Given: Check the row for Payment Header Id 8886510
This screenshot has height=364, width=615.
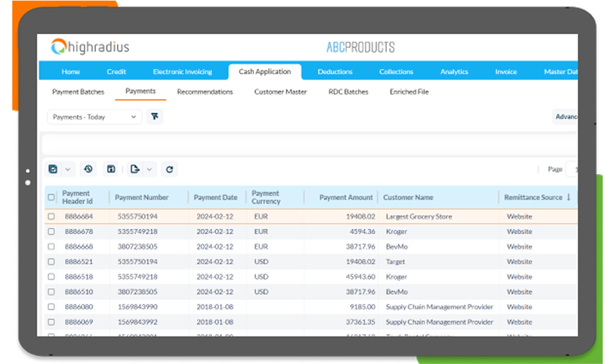Looking at the screenshot, I should point(51,292).
